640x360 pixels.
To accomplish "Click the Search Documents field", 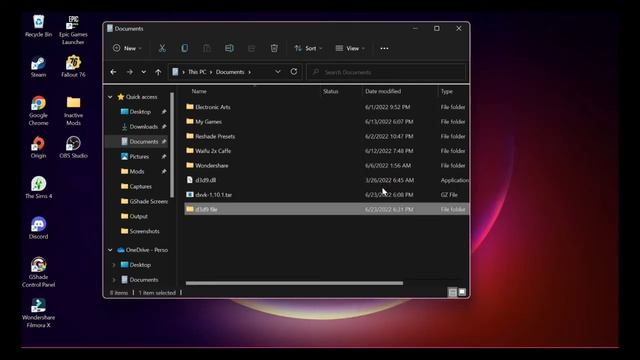I will click(386, 72).
